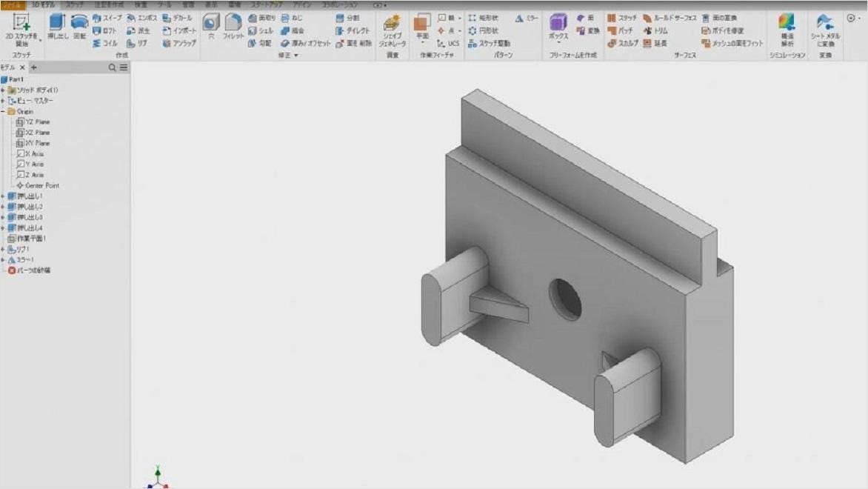This screenshot has height=489, width=868.
Task: Select the Shell (シェル) tool
Action: point(260,30)
